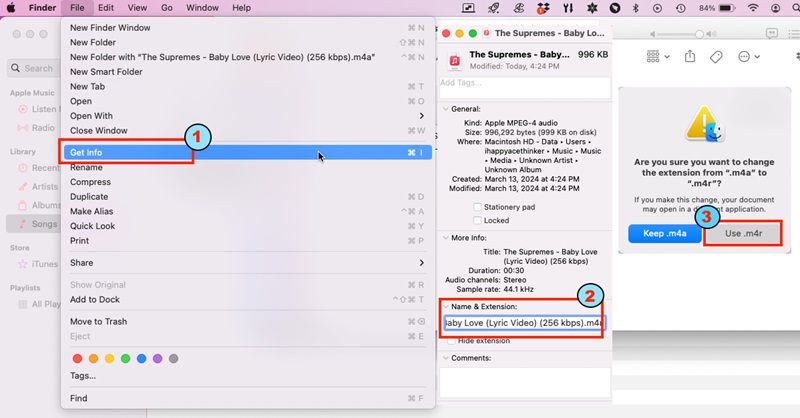This screenshot has height=418, width=800.
Task: Open the Window menu
Action: click(x=202, y=8)
